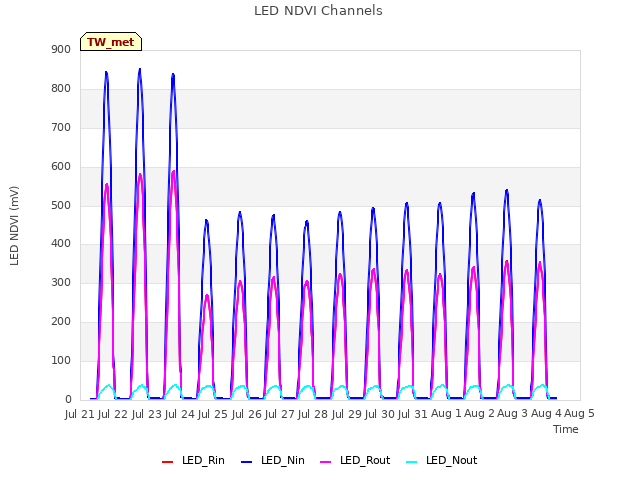Click the chart title LED NDVI Channels
The height and width of the screenshot is (480, 640).
318,11
